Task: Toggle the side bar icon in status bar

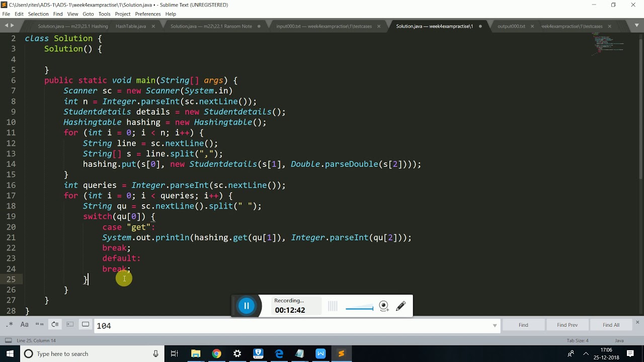Action: [9, 340]
